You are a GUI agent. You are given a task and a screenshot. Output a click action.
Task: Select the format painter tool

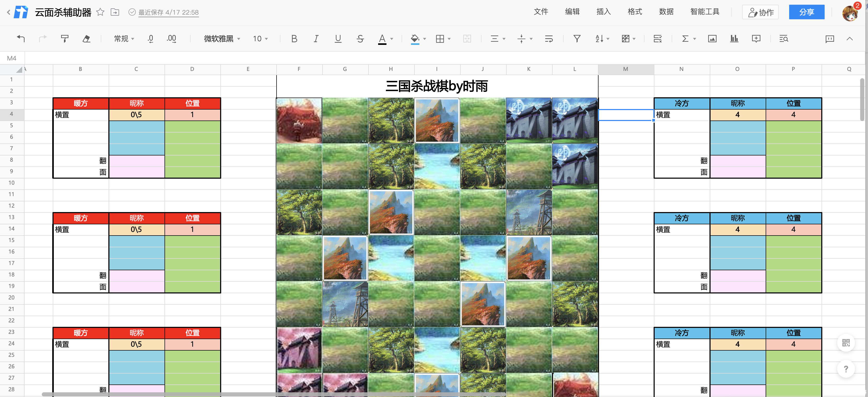pyautogui.click(x=64, y=39)
